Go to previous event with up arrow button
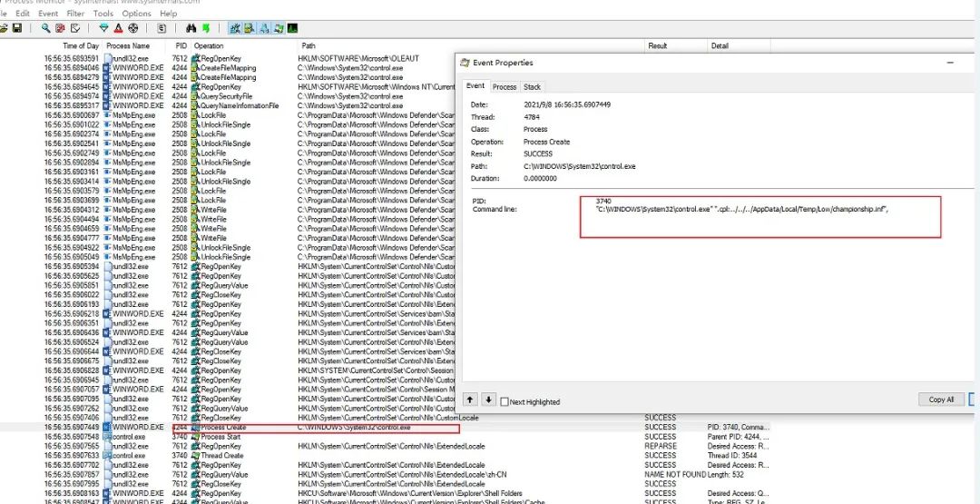980x504 pixels. tap(471, 399)
